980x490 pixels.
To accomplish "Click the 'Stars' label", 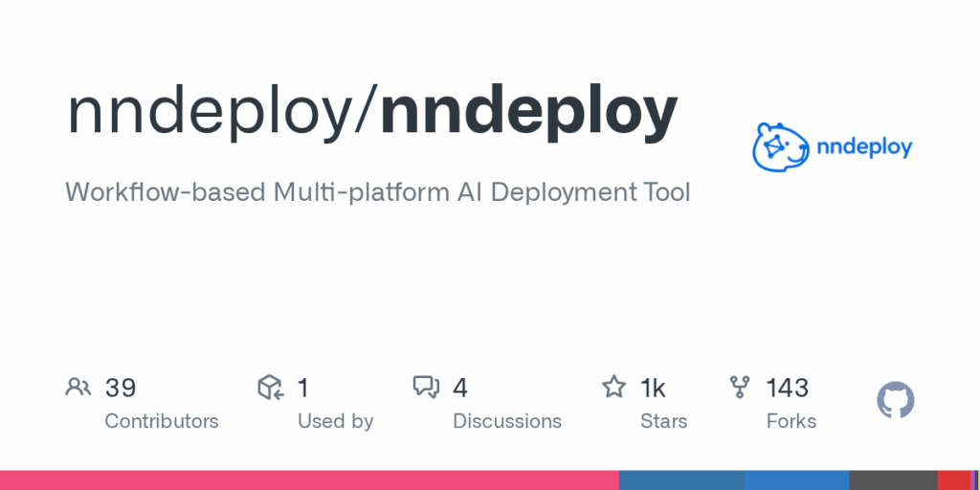I will [664, 421].
